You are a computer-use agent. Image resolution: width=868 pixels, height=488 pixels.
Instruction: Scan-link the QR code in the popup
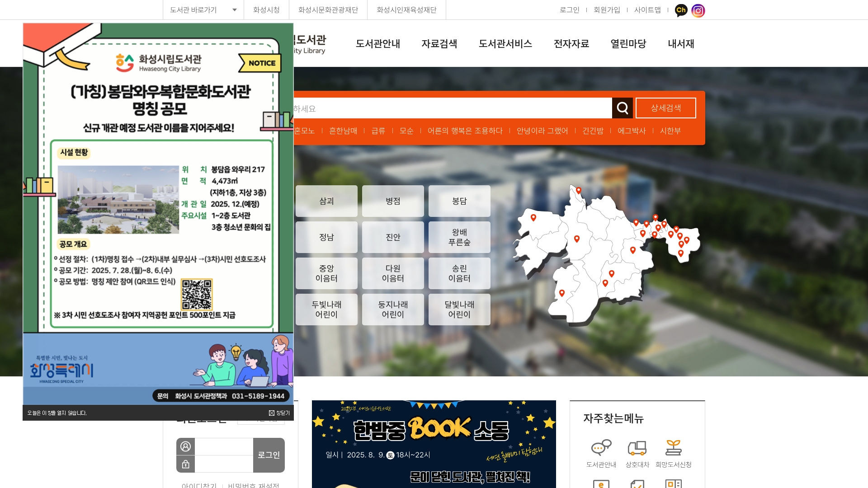[197, 295]
